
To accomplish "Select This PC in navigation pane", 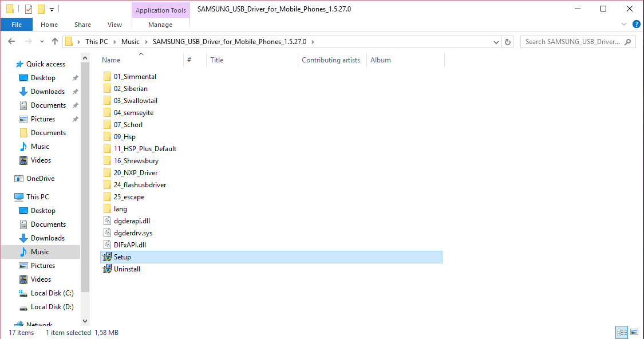I will [37, 197].
